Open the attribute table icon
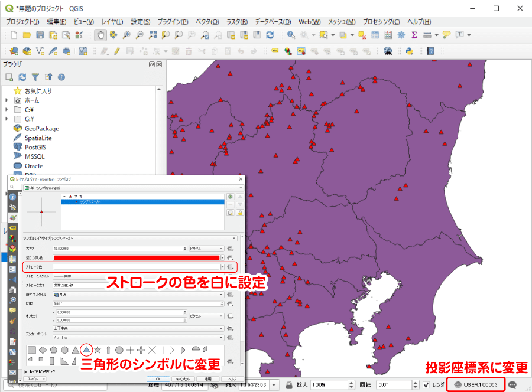This screenshot has width=532, height=392. coord(375,35)
